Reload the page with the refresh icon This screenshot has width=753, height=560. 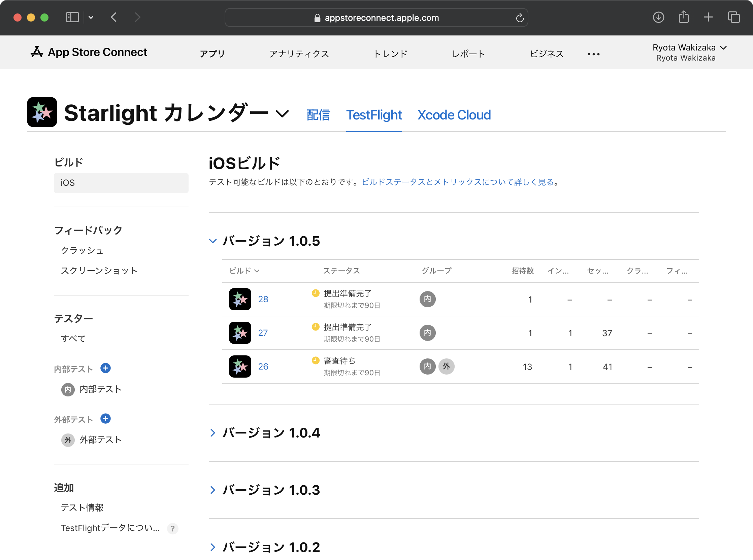[520, 18]
